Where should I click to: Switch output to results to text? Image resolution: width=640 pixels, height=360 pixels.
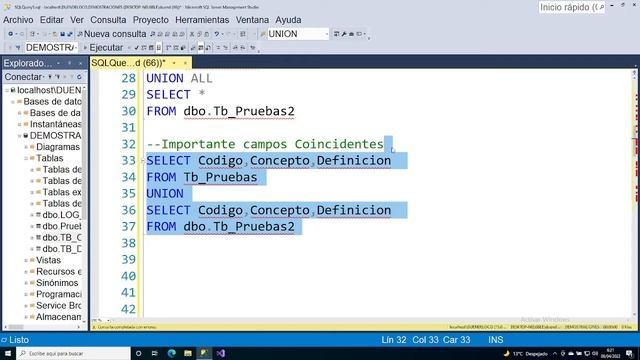(193, 48)
